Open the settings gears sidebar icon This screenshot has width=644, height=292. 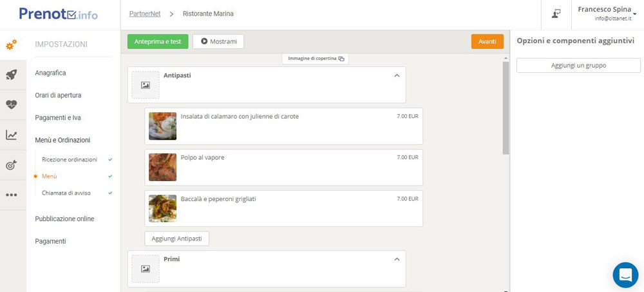click(x=12, y=44)
